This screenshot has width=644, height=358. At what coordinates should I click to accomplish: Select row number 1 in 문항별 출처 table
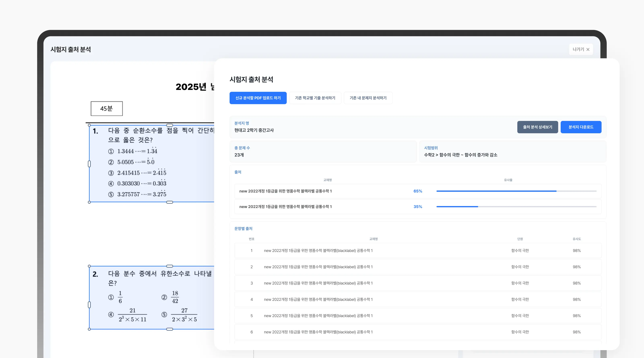coord(418,251)
